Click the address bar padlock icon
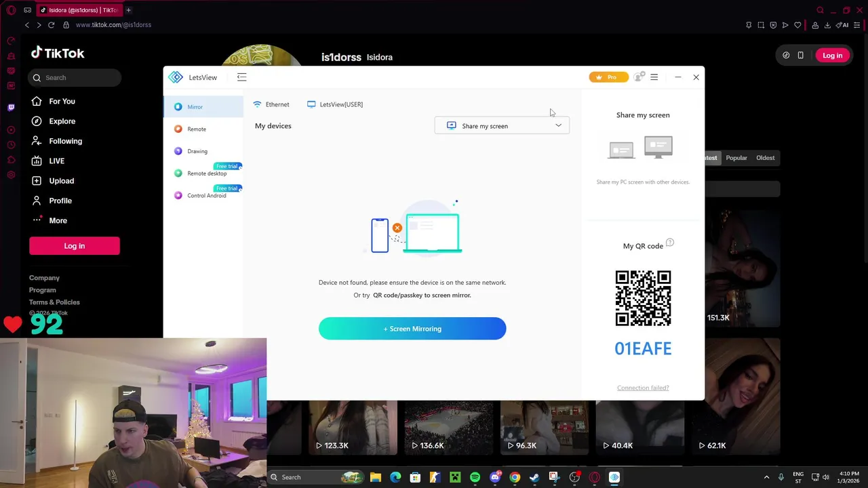The height and width of the screenshot is (488, 868). click(66, 25)
